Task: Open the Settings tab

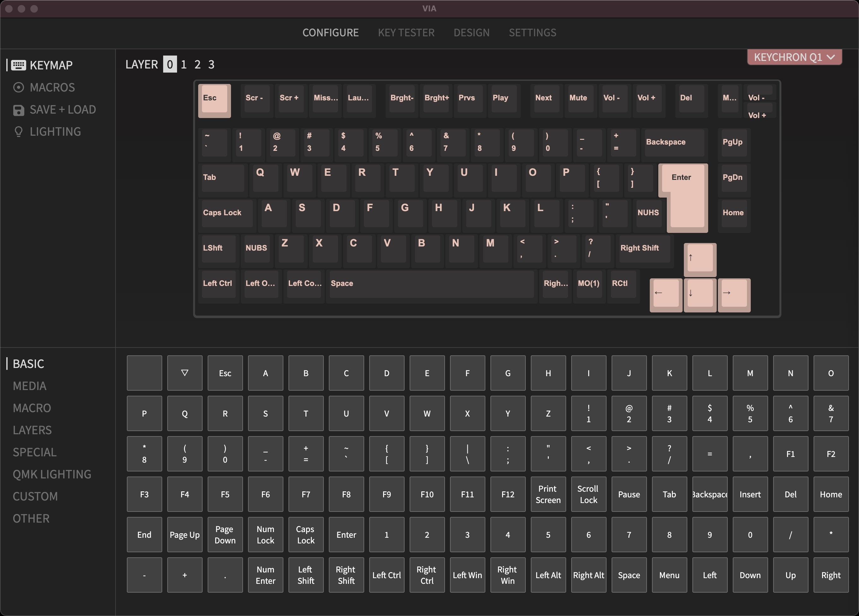Action: pyautogui.click(x=532, y=33)
